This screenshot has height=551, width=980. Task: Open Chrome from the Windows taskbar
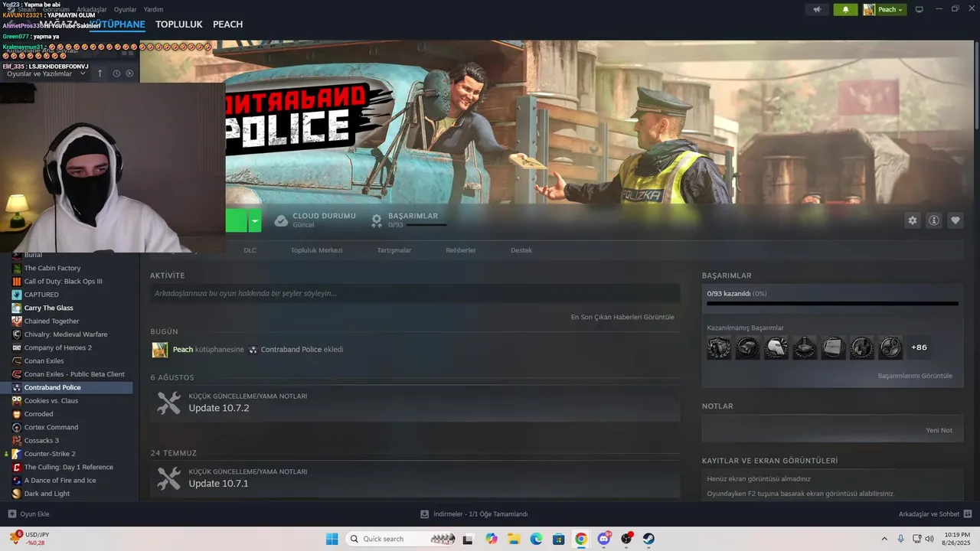coord(581,539)
